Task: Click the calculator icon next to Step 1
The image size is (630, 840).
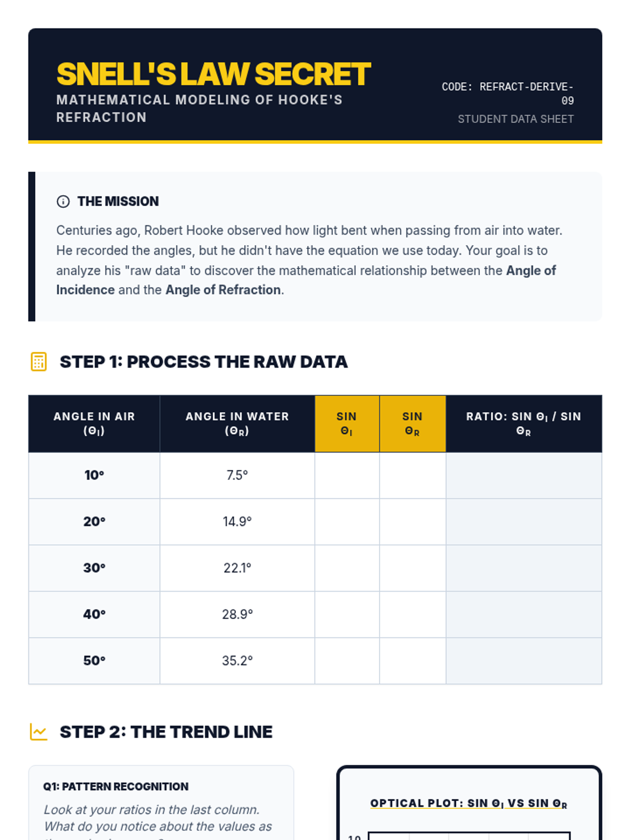Action: (39, 362)
